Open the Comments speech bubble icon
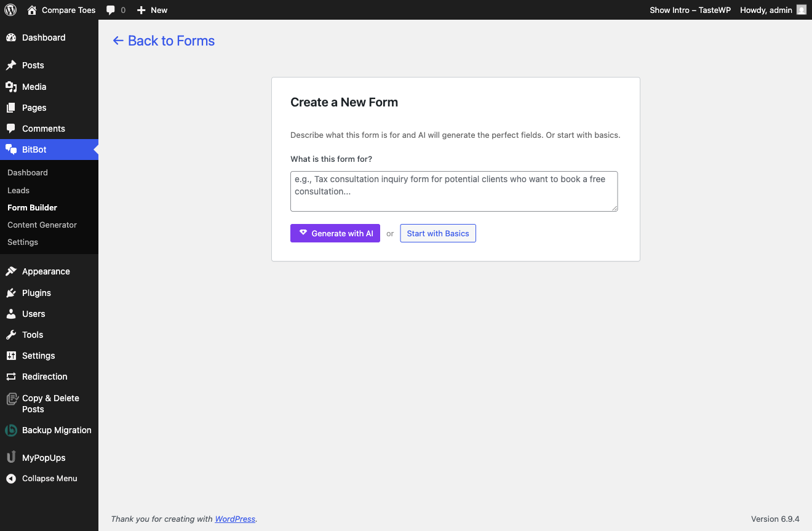The height and width of the screenshot is (531, 812). tap(12, 129)
